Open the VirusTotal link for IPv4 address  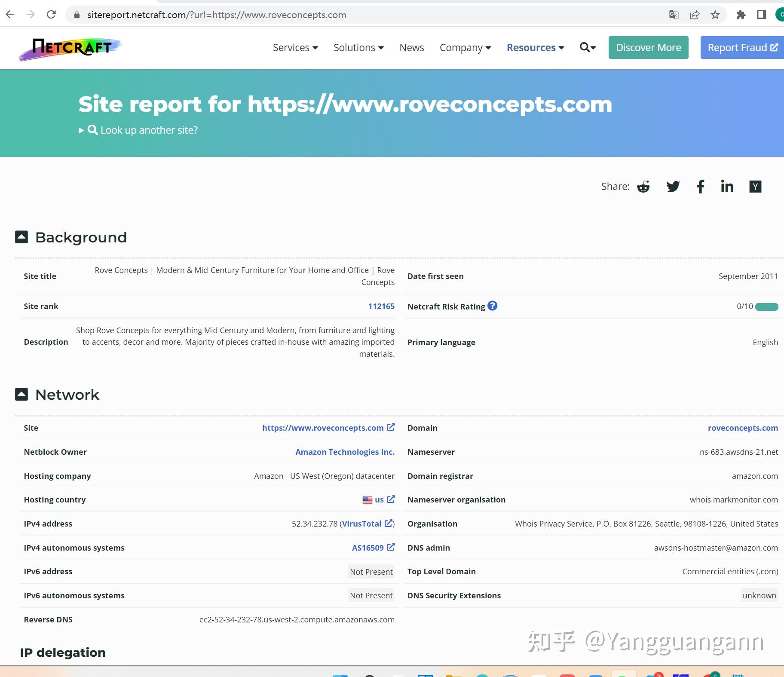[367, 524]
